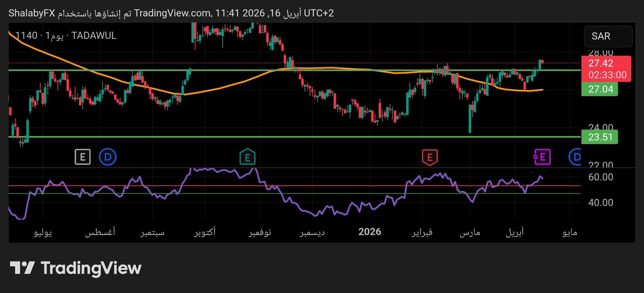644x293 pixels.
Task: Click the gray earnings E marker near August
Action: (x=83, y=157)
